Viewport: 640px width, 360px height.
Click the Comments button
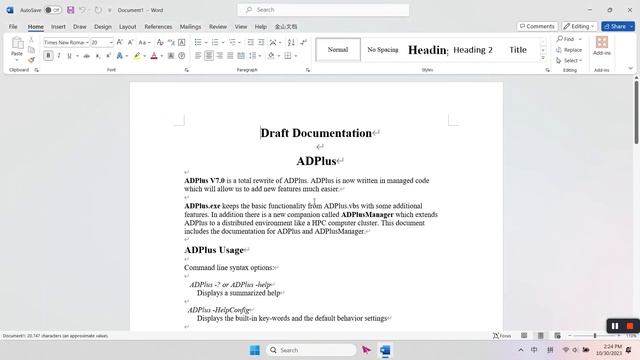(x=537, y=26)
